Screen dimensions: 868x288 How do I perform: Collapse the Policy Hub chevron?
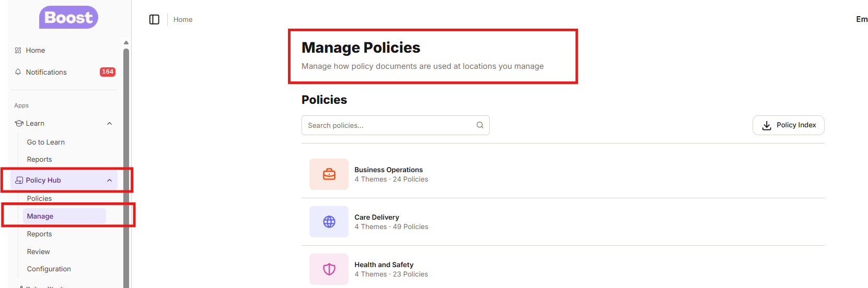[109, 181]
